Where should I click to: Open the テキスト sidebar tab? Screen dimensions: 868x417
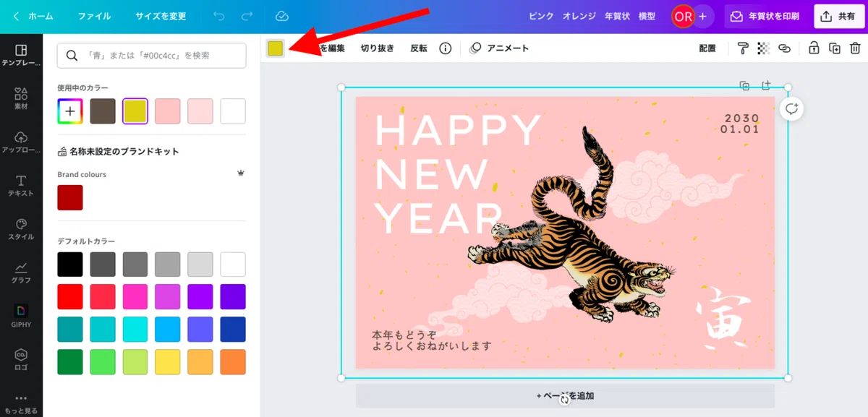coord(21,186)
